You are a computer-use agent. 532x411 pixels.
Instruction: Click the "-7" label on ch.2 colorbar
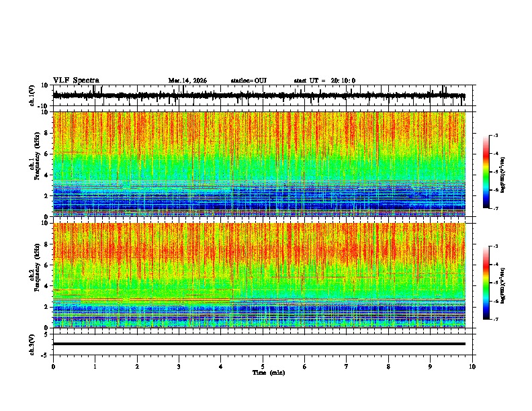495,319
